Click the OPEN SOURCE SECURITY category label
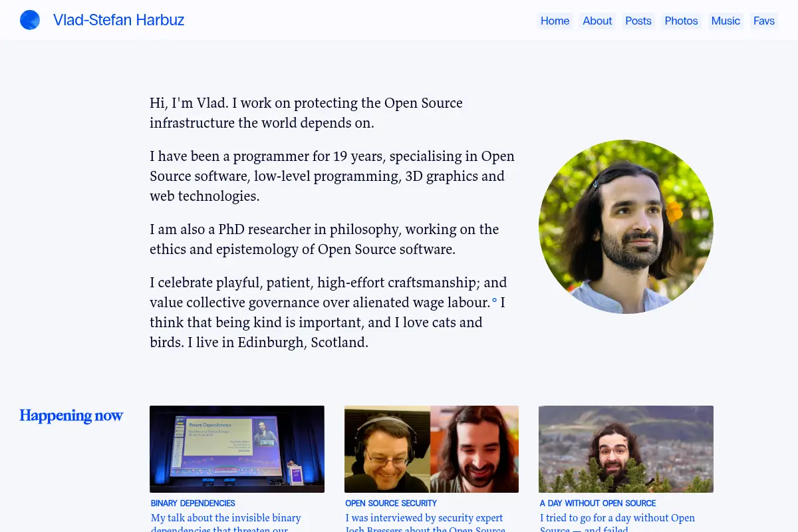Screen dimensions: 798x532 [x=391, y=503]
